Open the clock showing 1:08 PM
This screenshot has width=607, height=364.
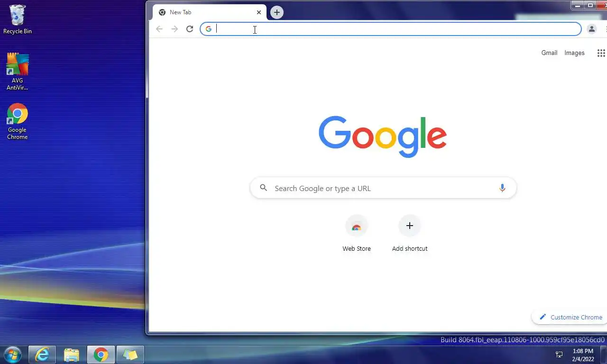583,355
